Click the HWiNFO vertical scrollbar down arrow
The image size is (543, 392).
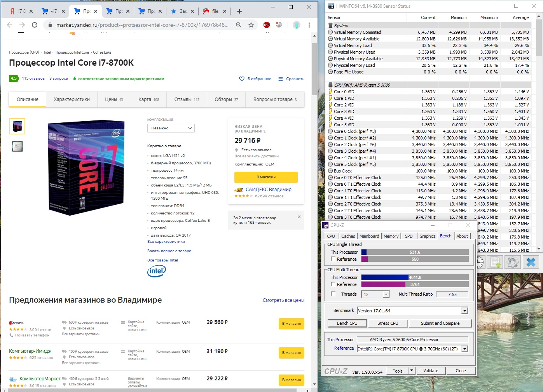(x=539, y=249)
